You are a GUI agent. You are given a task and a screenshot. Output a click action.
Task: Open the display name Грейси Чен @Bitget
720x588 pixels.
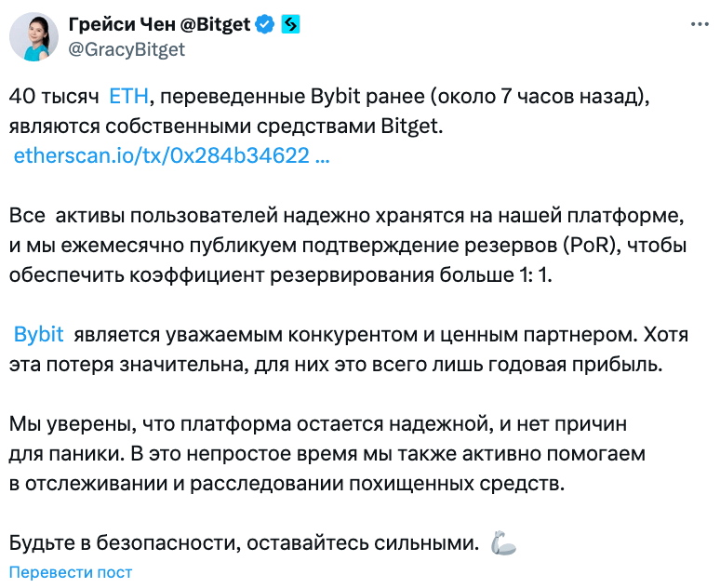tap(159, 24)
